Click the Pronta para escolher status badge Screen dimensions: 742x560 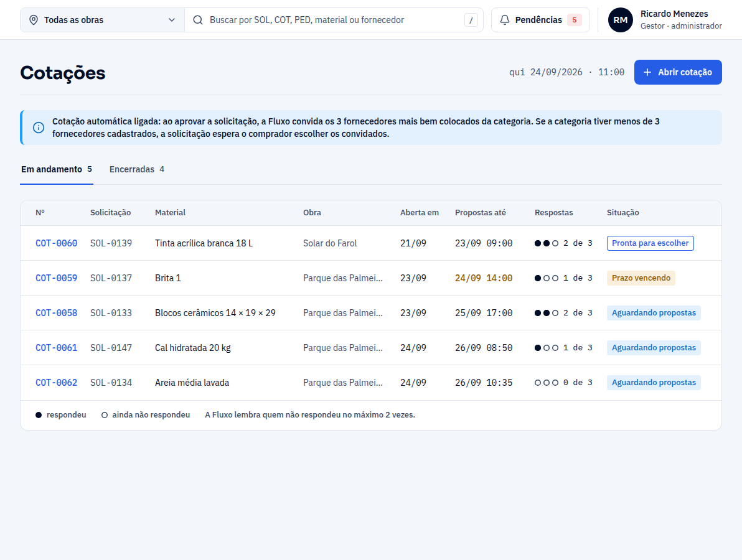(650, 243)
